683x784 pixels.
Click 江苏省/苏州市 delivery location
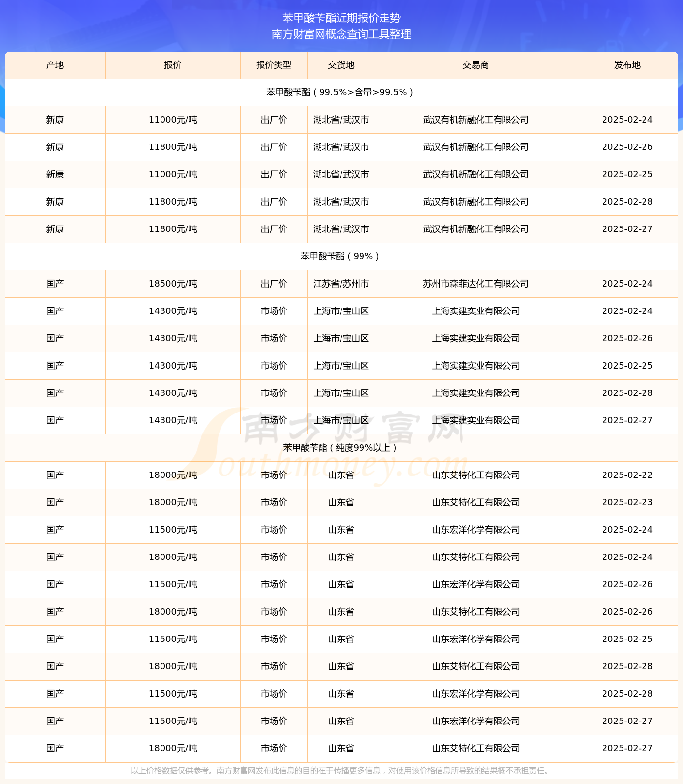click(x=341, y=284)
